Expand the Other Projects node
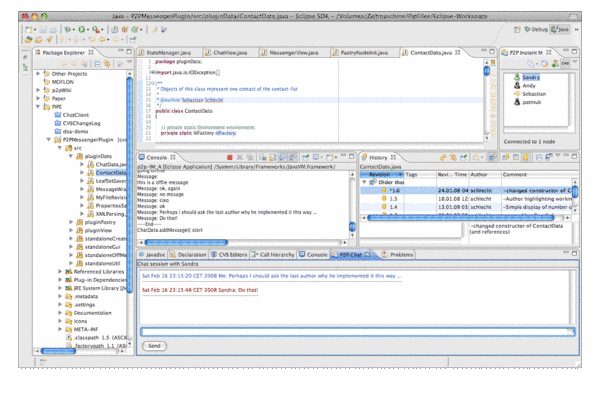Image resolution: width=600 pixels, height=393 pixels. [x=38, y=73]
